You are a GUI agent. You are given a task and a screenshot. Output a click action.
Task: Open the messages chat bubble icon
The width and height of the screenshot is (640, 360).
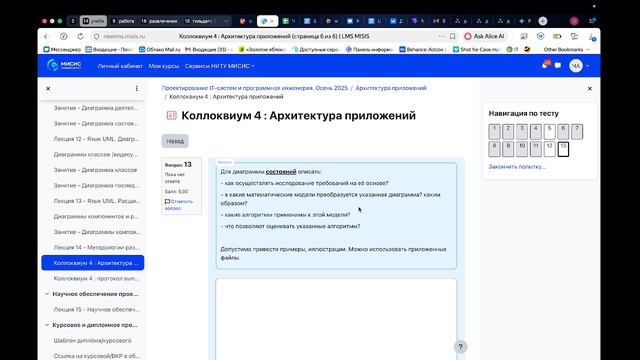coord(558,66)
